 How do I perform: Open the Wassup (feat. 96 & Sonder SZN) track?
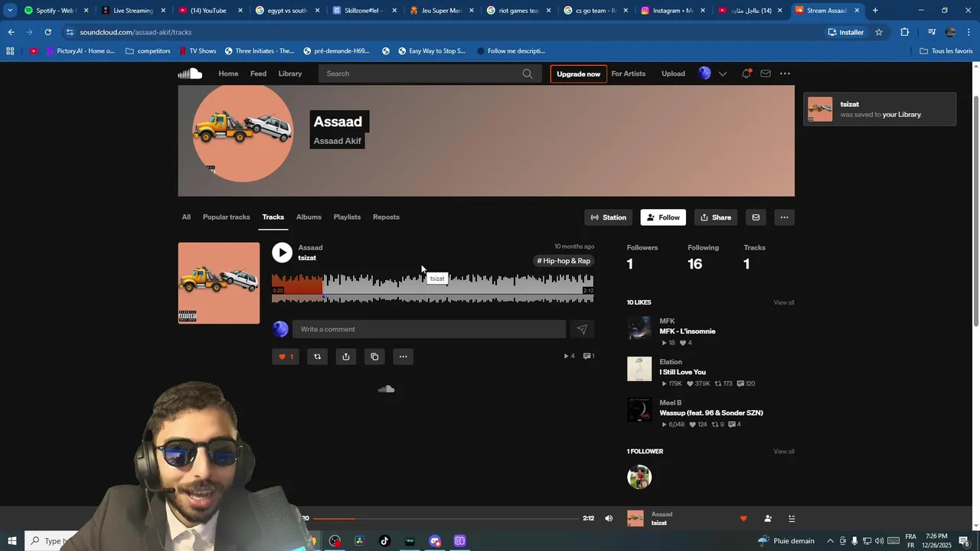[711, 413]
